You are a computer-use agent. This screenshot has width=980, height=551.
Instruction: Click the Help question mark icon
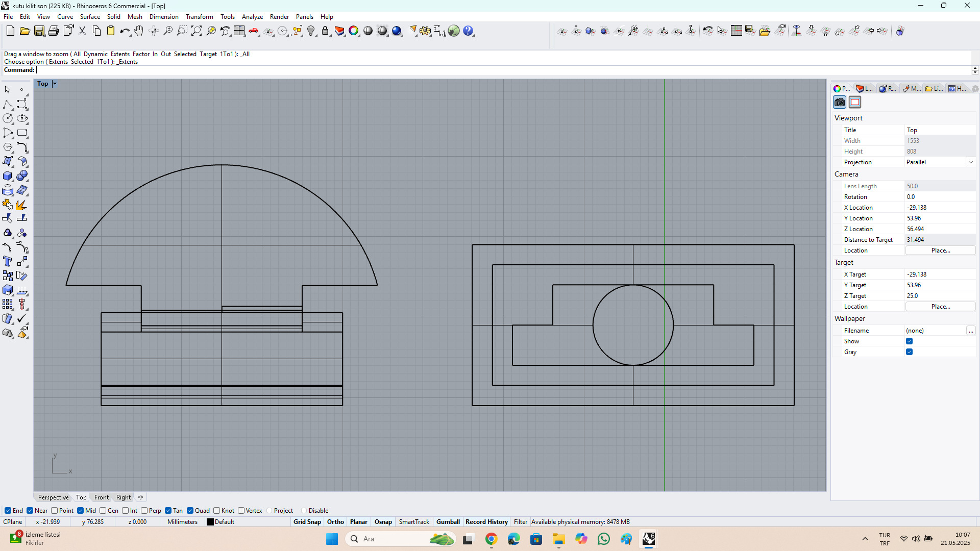point(468,31)
